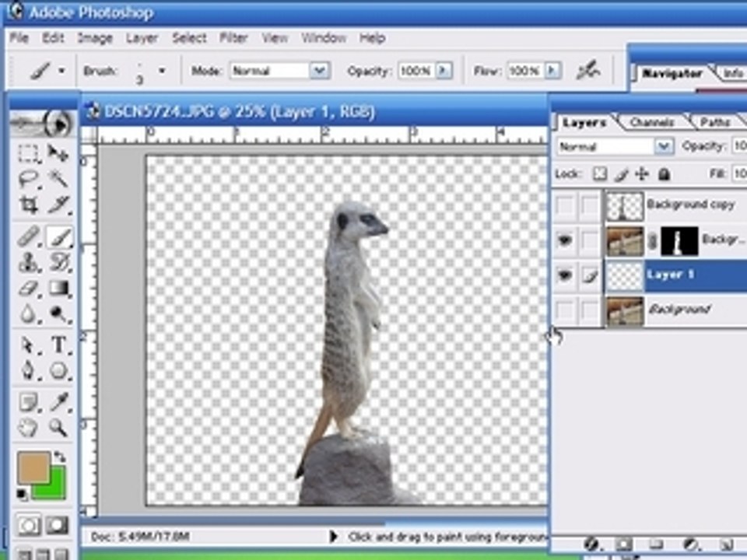Hide Layer 1 visibility eye
The image size is (747, 560).
tap(565, 275)
